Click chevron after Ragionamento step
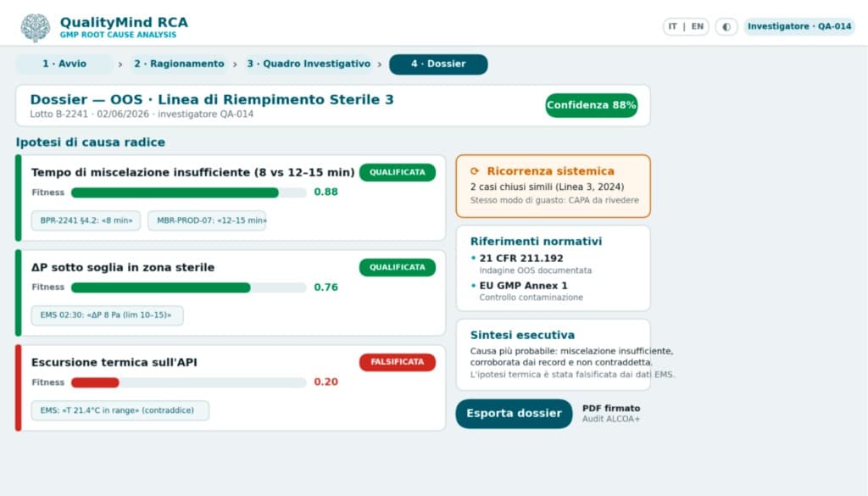This screenshot has height=496, width=868. [236, 64]
